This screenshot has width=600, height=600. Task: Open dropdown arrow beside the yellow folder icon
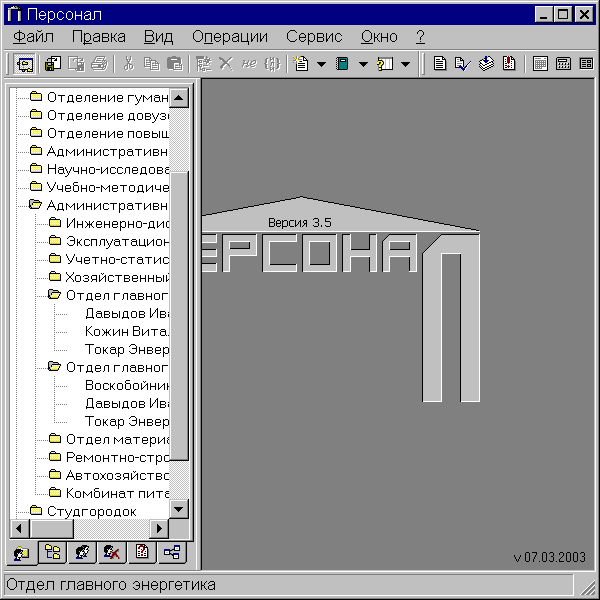pos(405,64)
